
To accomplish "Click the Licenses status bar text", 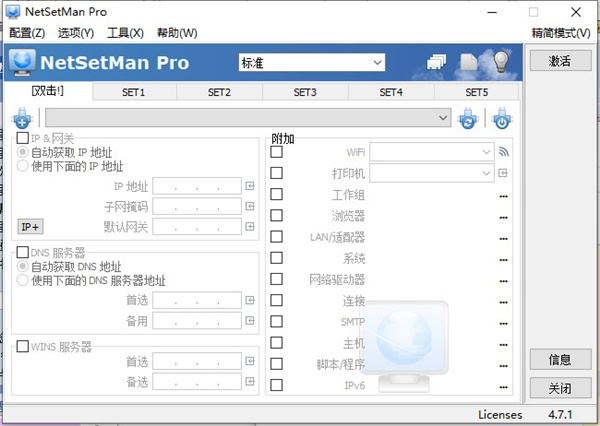I will [x=500, y=415].
